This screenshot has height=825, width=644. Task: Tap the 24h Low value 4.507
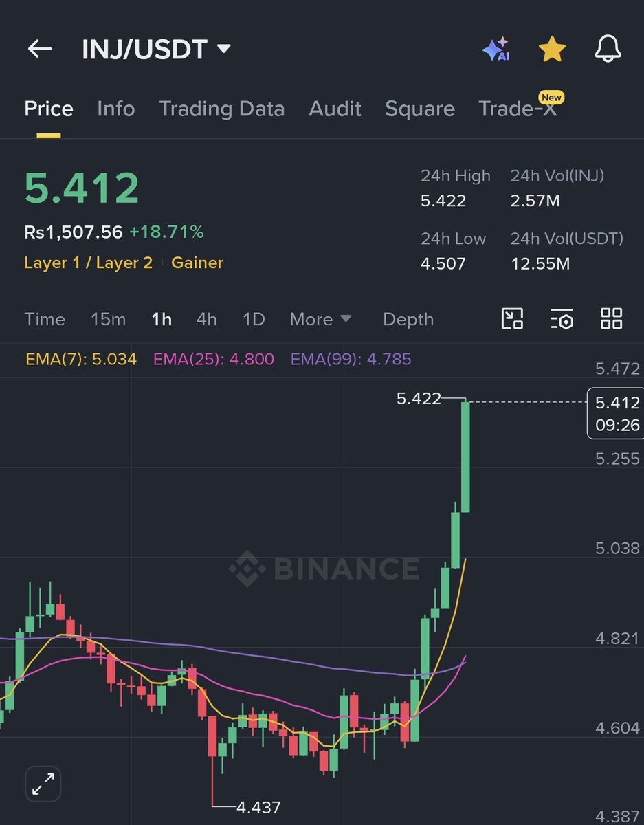pos(443,263)
